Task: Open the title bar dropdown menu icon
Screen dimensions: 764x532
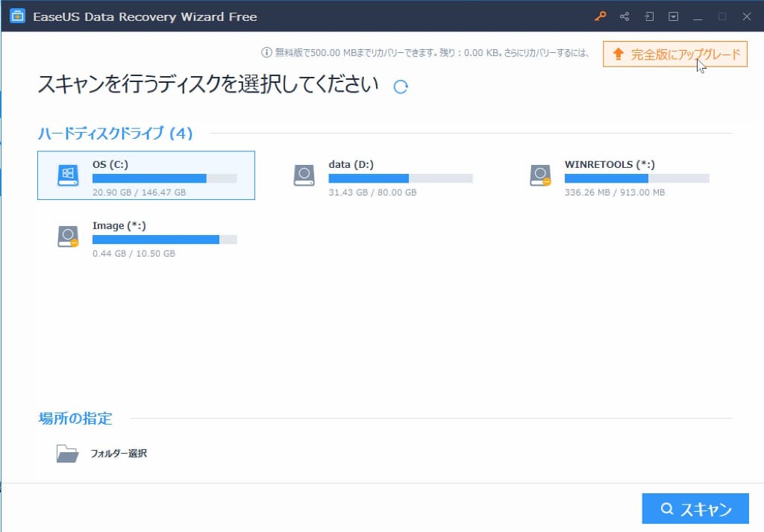Action: (674, 16)
